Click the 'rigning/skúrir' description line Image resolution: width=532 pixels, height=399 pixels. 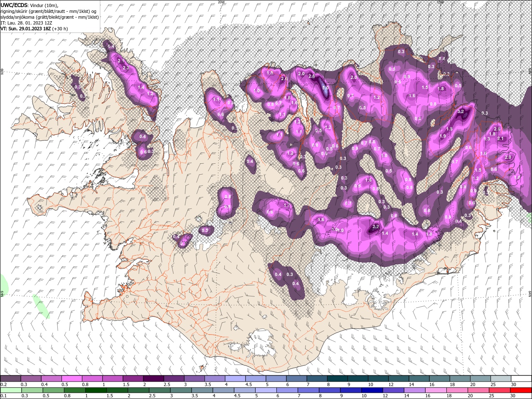click(x=49, y=11)
